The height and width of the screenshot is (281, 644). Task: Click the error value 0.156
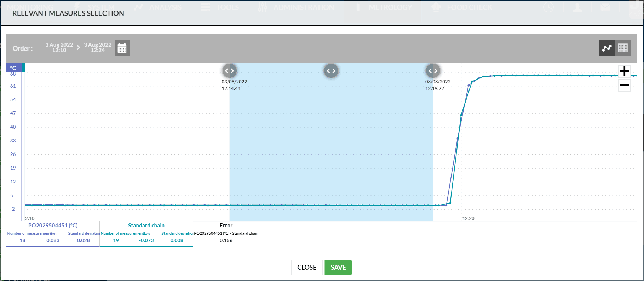coord(226,240)
